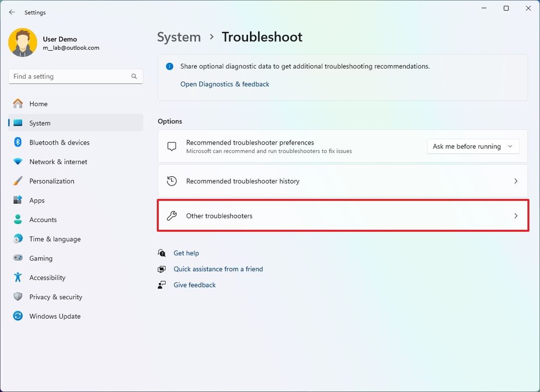
Task: Click the Privacy & security shield icon
Action: (x=17, y=297)
